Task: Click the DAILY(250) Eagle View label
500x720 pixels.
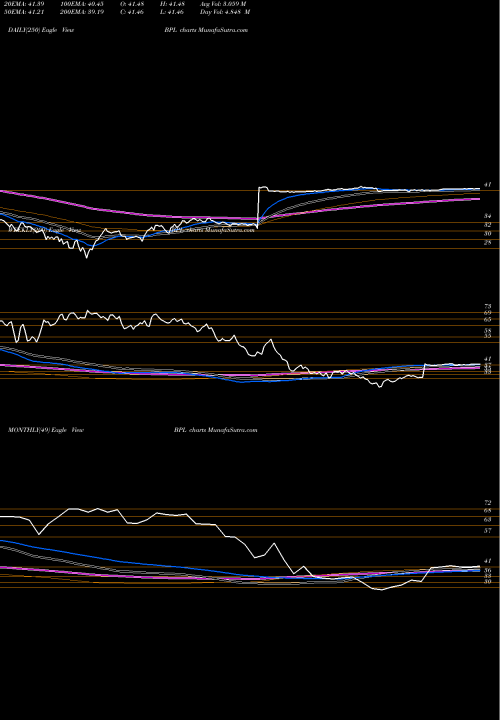Action: 41,30
